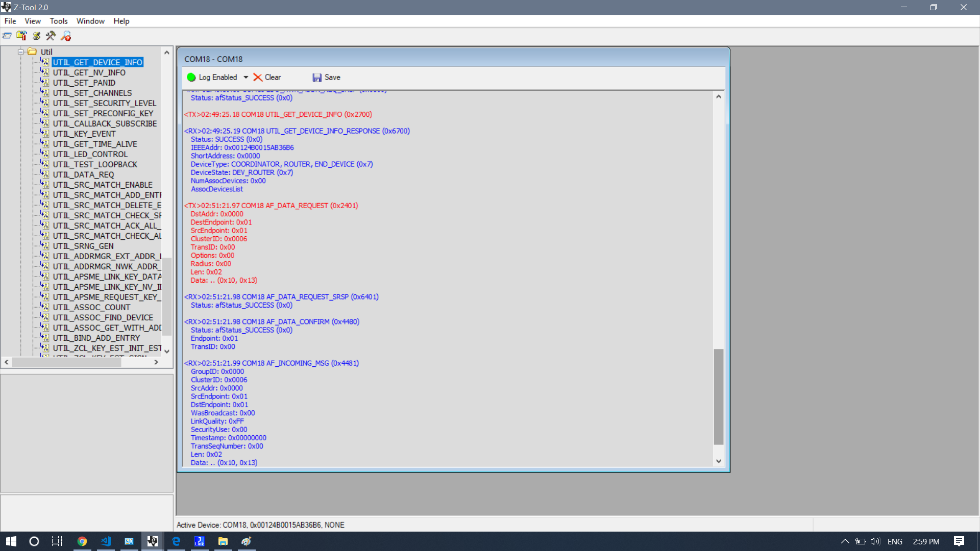Click the yellow script toolbar icon

pyautogui.click(x=36, y=36)
